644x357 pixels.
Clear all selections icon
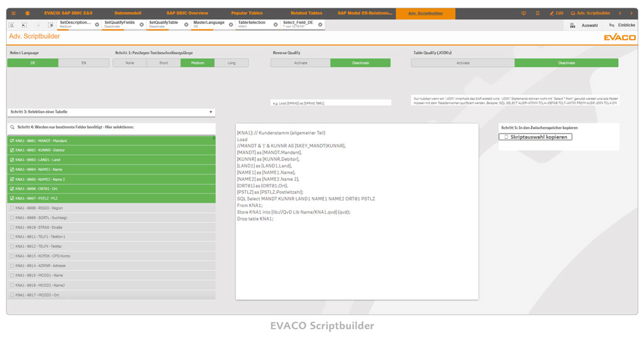pos(50,25)
